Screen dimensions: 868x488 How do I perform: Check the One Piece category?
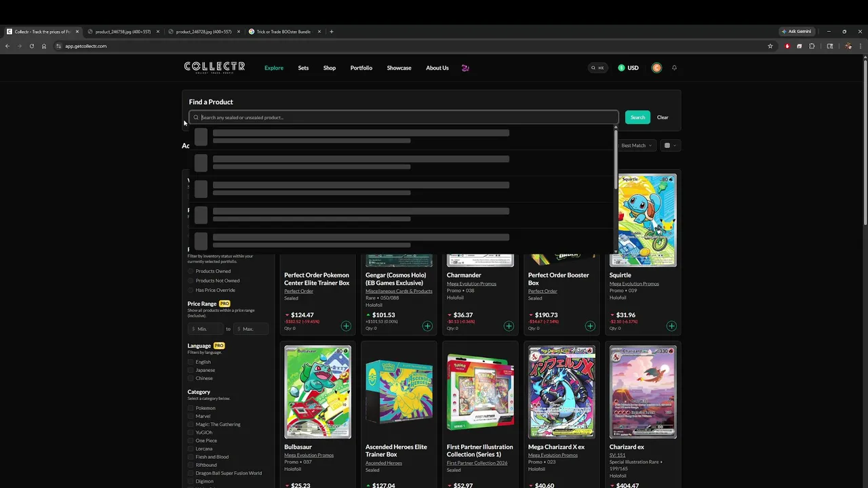pyautogui.click(x=191, y=441)
